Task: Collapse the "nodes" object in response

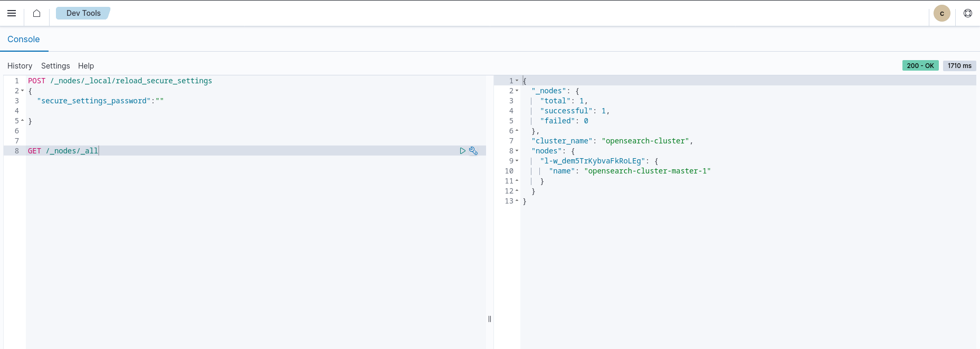Action: tap(517, 151)
